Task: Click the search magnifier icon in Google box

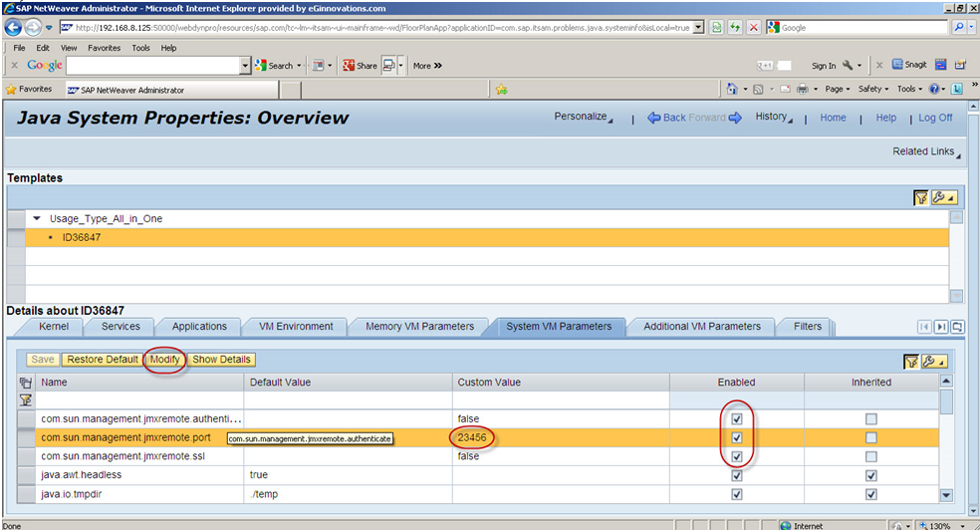Action: click(x=958, y=28)
